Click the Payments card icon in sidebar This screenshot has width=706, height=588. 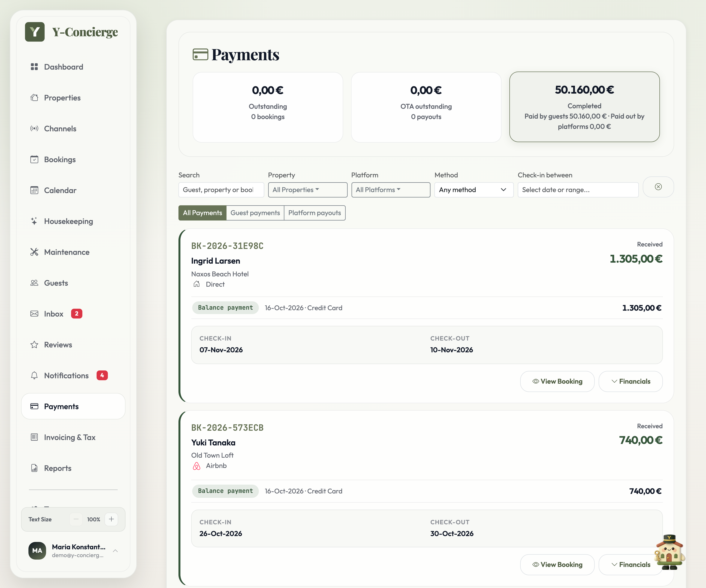click(34, 407)
